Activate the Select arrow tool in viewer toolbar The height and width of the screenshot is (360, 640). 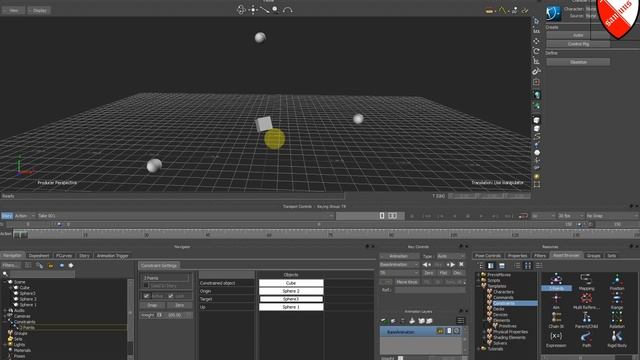536,21
